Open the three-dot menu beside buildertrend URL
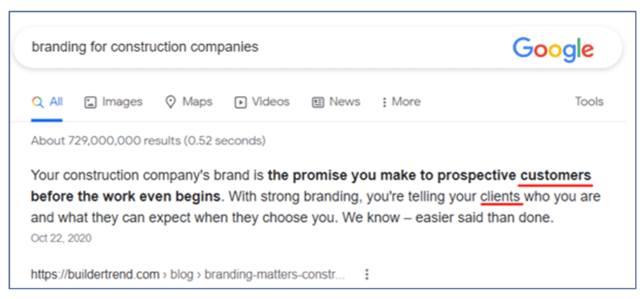644x299 pixels. point(367,274)
